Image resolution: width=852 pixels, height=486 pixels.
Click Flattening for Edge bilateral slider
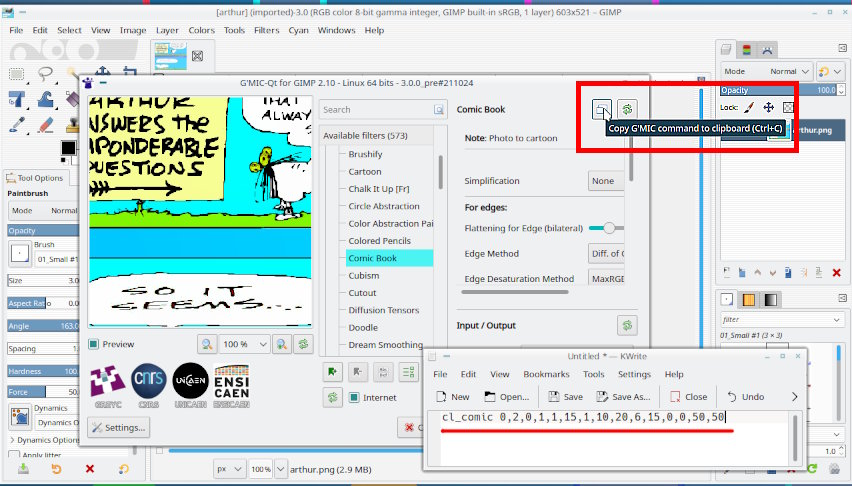[x=606, y=228]
